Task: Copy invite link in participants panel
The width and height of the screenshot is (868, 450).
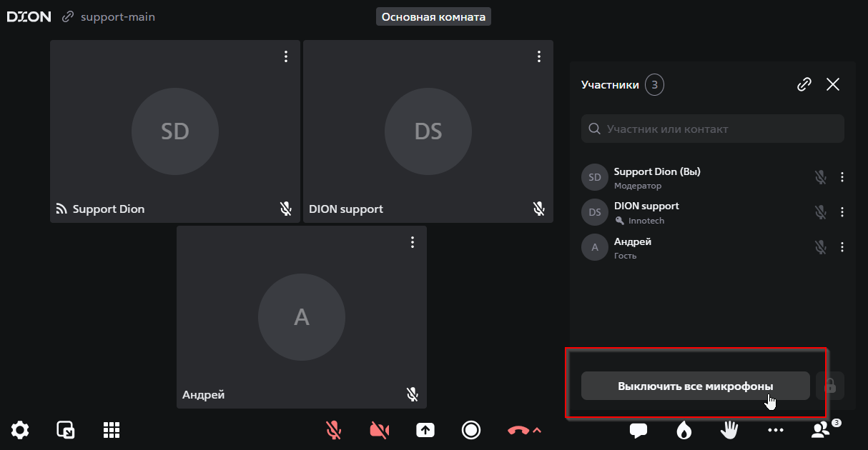Action: (804, 85)
